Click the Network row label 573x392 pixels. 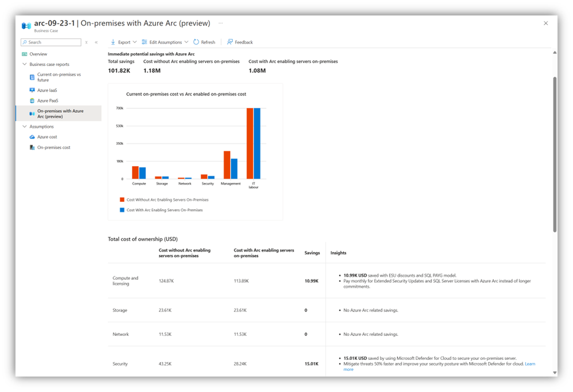[x=120, y=334]
